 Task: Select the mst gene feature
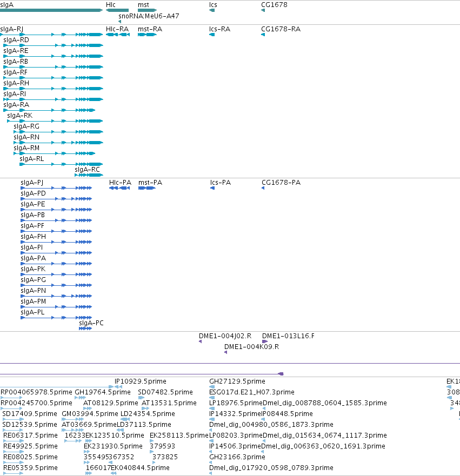point(147,10)
